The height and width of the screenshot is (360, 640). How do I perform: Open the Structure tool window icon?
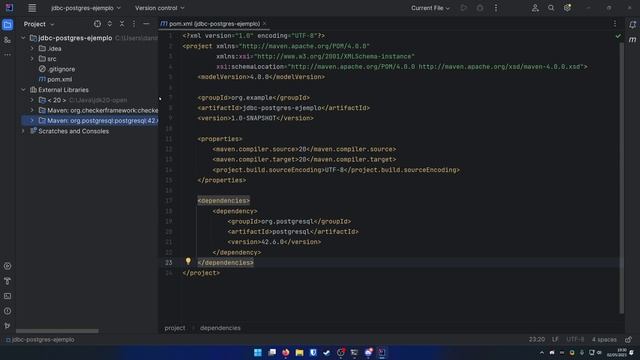click(7, 40)
